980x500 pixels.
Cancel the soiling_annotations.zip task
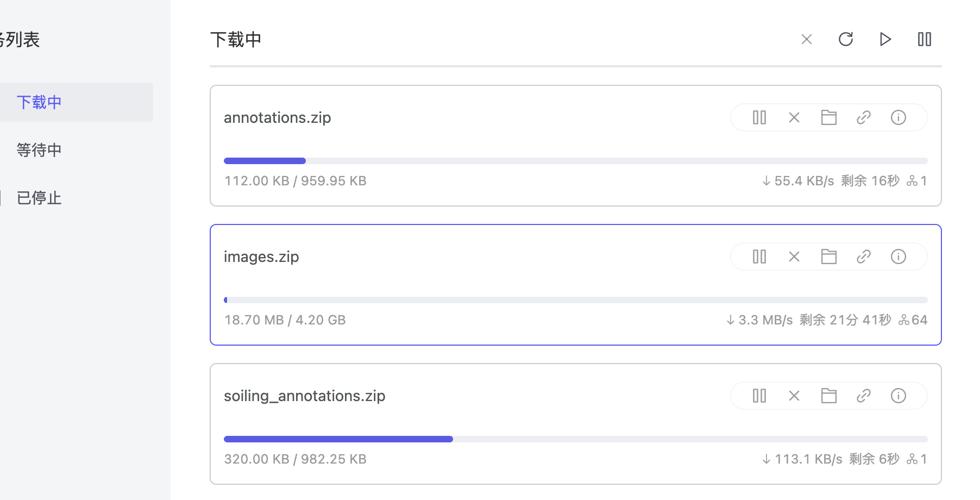click(x=794, y=396)
